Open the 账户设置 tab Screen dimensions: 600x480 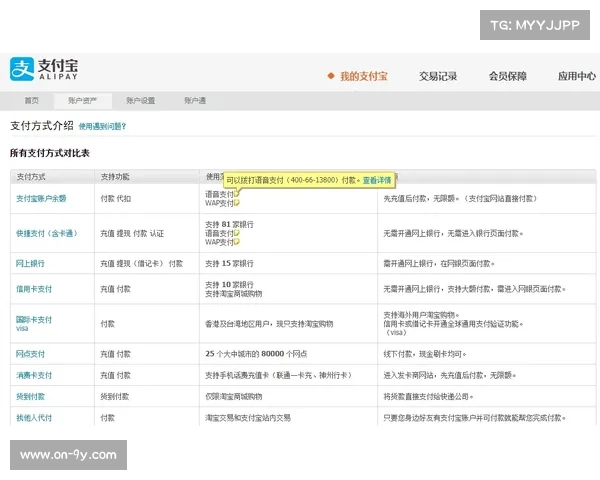point(140,101)
